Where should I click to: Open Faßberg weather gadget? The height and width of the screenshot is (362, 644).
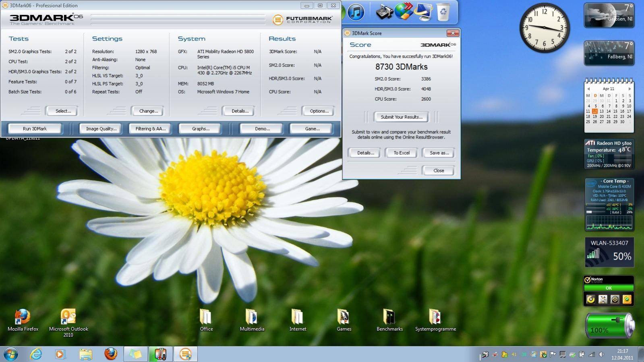[609, 53]
